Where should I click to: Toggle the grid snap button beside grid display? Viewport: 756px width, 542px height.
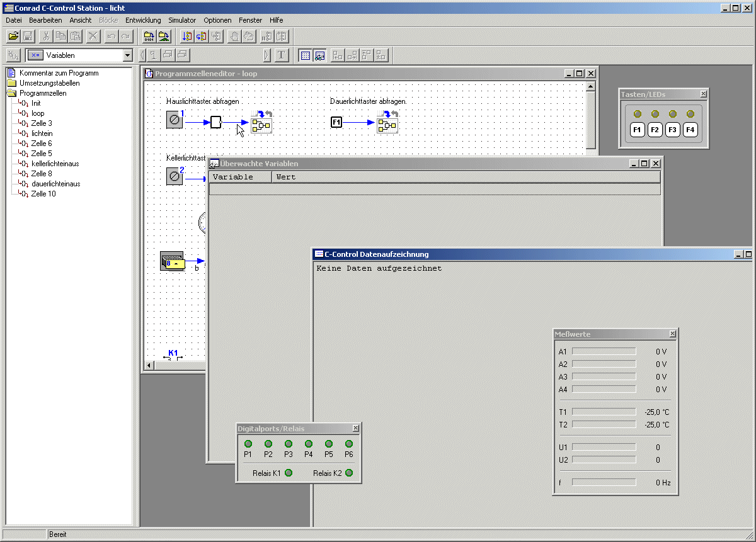(319, 55)
